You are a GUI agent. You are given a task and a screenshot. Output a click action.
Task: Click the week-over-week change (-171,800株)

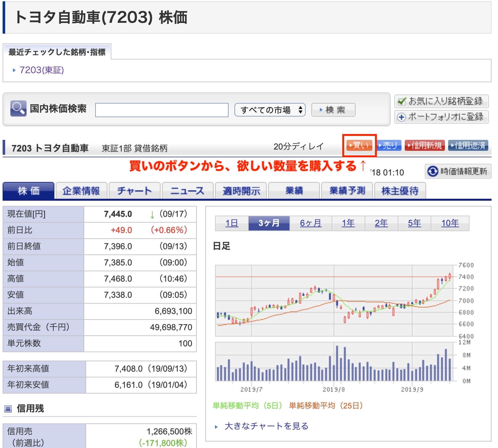[x=163, y=443]
